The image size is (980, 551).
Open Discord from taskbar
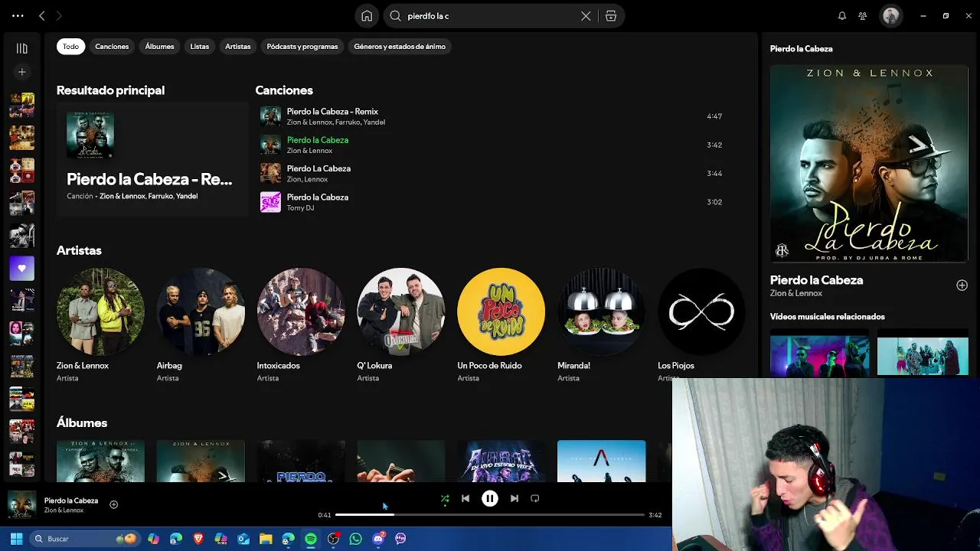378,539
